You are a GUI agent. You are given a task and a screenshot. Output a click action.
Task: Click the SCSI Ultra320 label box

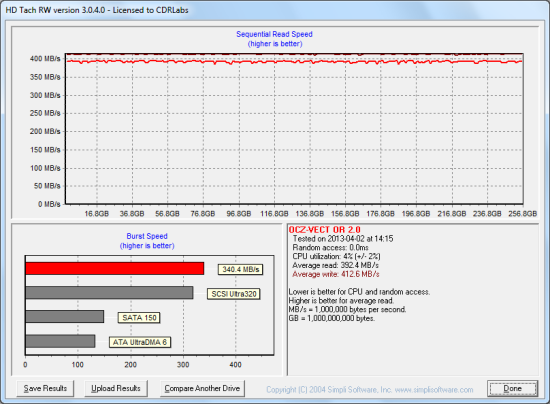(x=234, y=294)
